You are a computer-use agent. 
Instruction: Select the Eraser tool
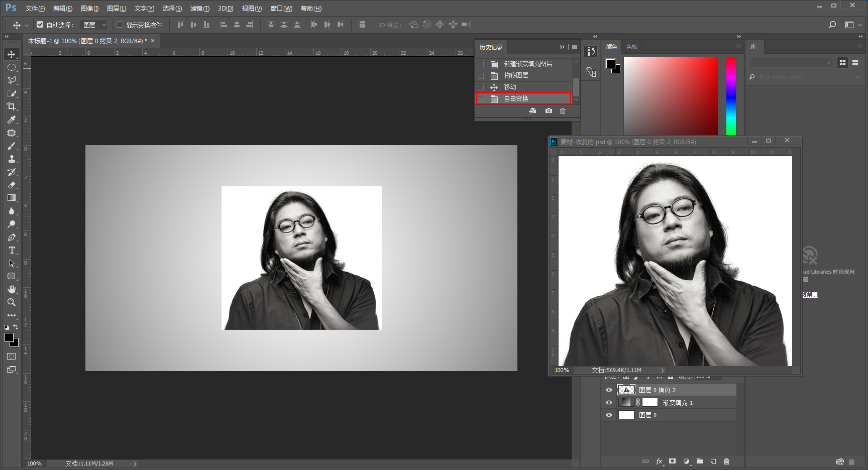[x=12, y=185]
